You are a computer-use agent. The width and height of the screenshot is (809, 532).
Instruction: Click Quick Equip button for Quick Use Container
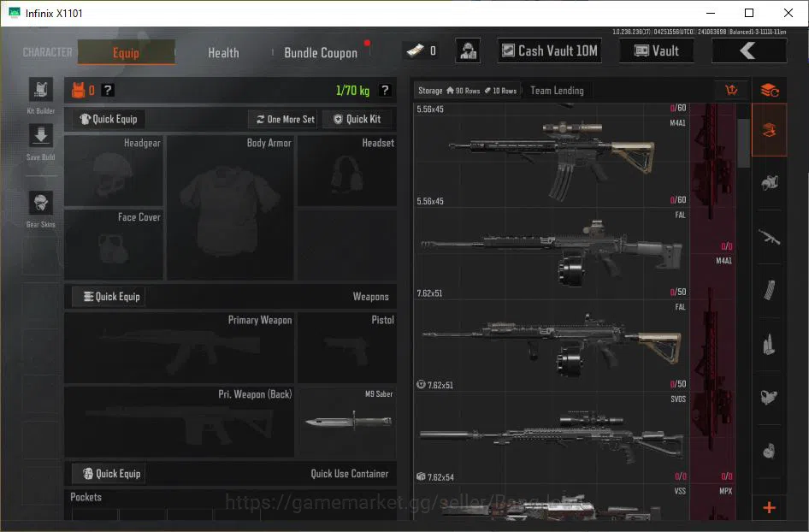109,474
